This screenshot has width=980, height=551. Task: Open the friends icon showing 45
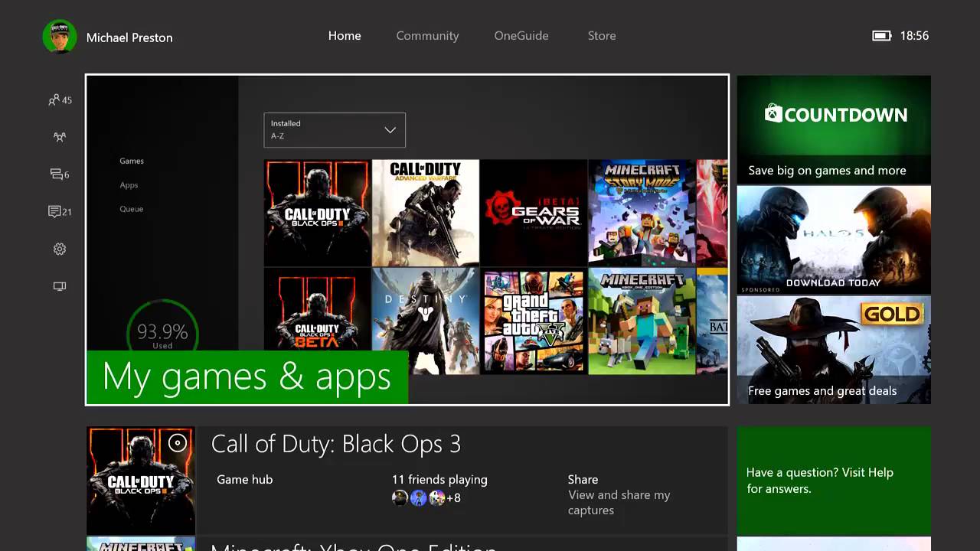tap(60, 99)
